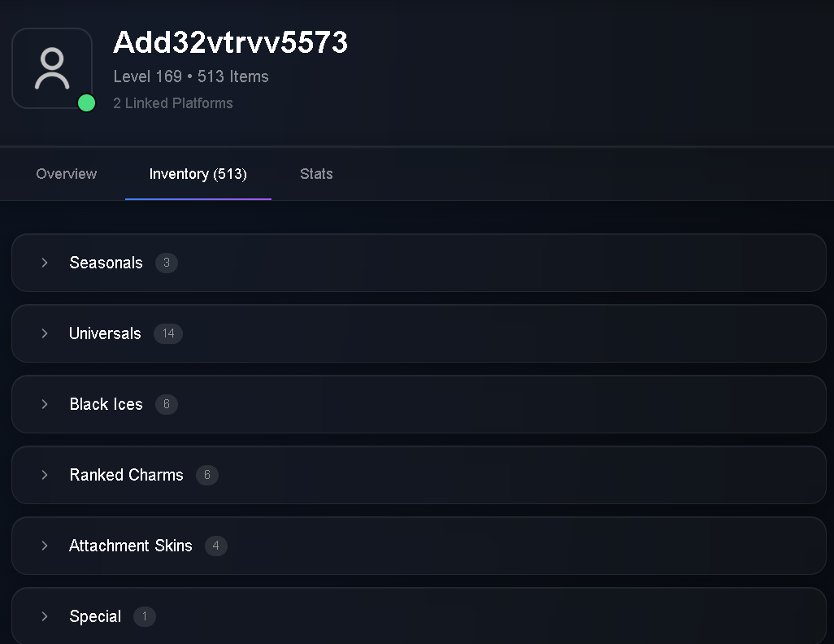The image size is (834, 644).
Task: Expand the Black Ices chevron arrow
Action: [45, 404]
